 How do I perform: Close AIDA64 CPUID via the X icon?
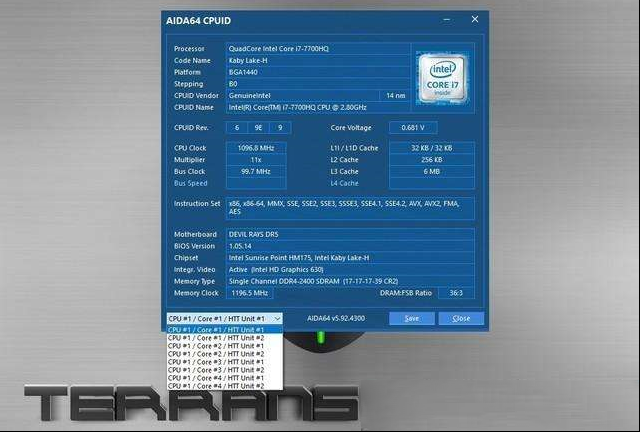coord(475,19)
